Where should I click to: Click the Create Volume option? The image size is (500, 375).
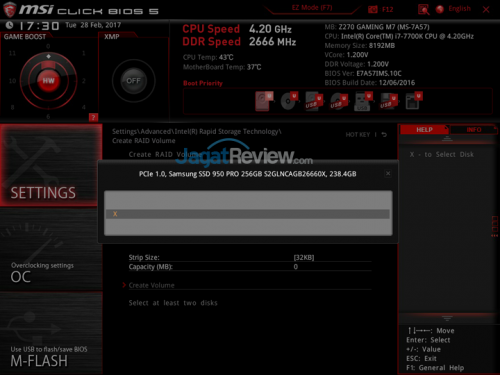pos(151,285)
